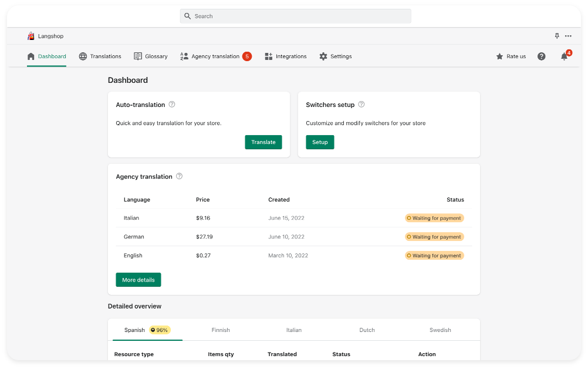The image size is (588, 369).
Task: Click the Setup button
Action: (320, 142)
